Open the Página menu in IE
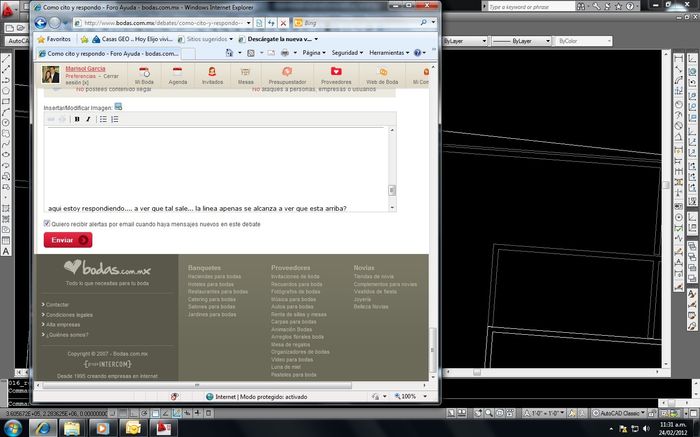Screen dimensions: 700x437 coord(314,53)
